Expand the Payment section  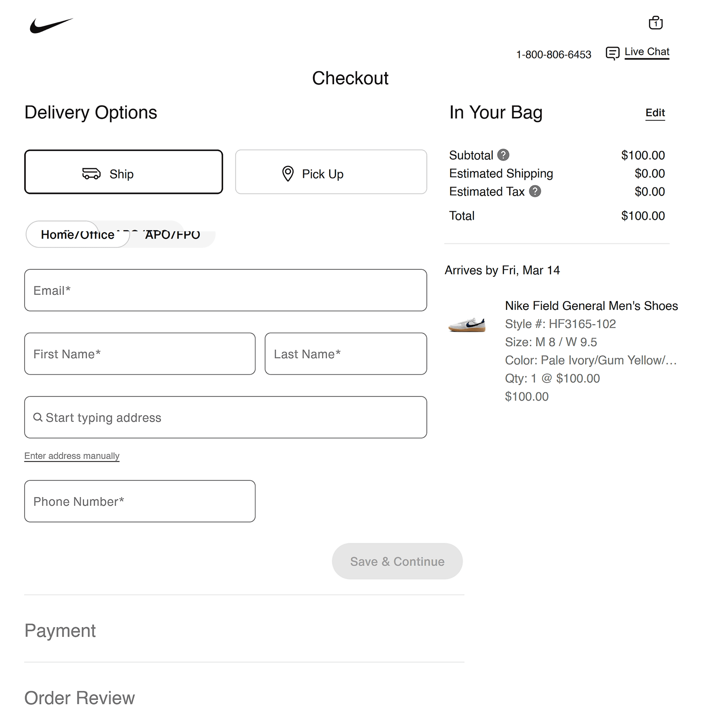60,630
